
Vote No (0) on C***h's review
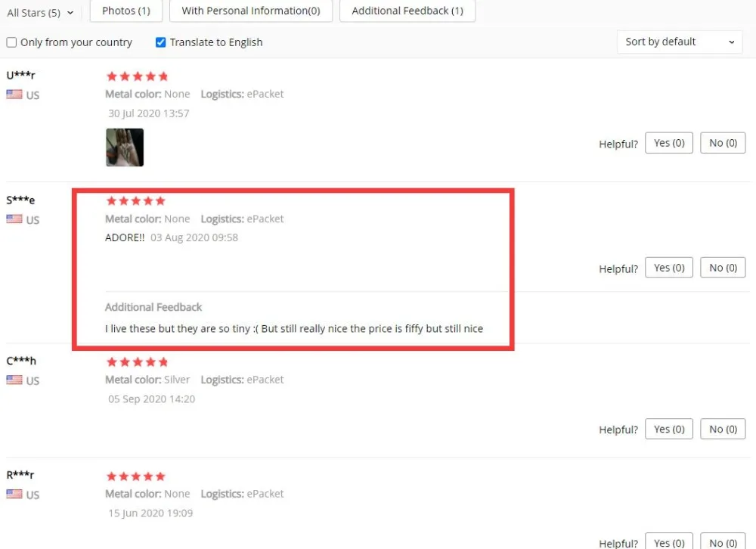(723, 429)
